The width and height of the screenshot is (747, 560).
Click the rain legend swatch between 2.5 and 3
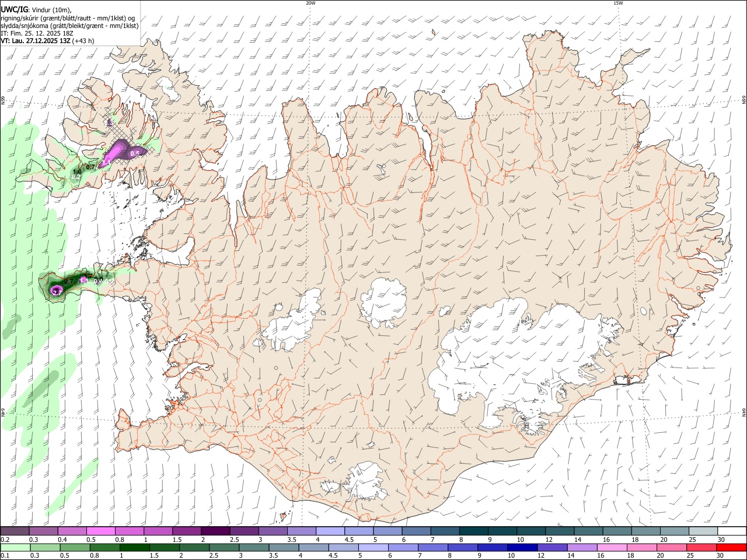[224, 547]
